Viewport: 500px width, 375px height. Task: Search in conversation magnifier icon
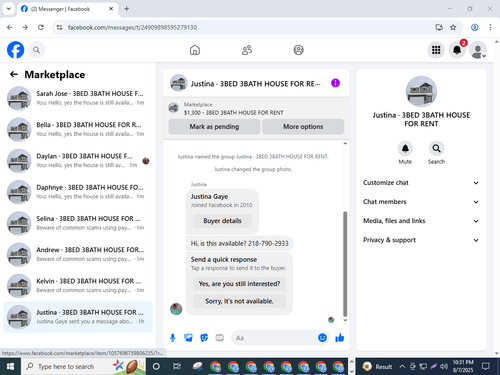[x=436, y=148]
